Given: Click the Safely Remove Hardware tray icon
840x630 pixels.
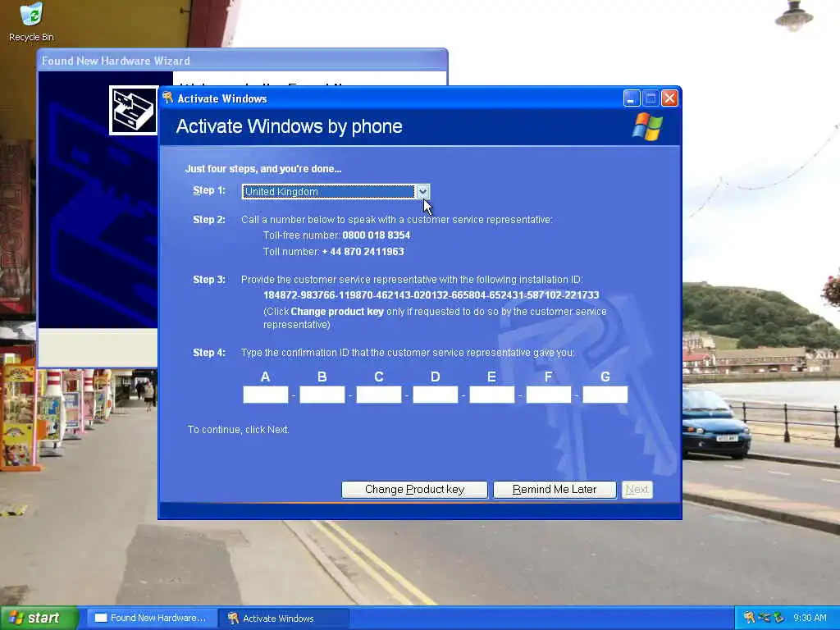Looking at the screenshot, I should tap(779, 618).
